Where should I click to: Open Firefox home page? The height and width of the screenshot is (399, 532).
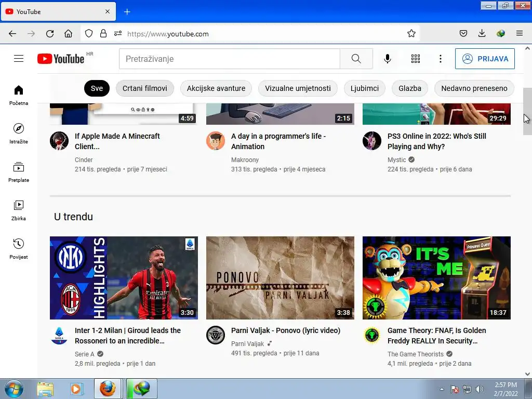pyautogui.click(x=68, y=34)
